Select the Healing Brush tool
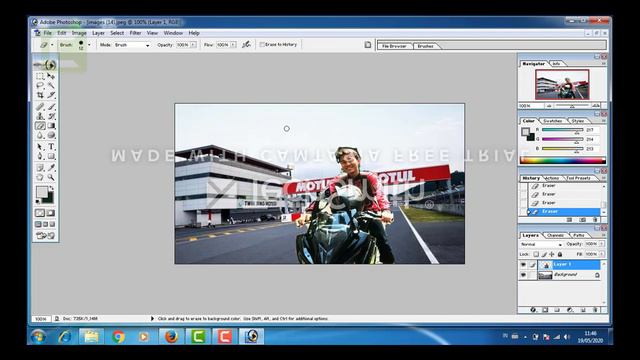Image resolution: width=640 pixels, height=360 pixels. pos(40,107)
